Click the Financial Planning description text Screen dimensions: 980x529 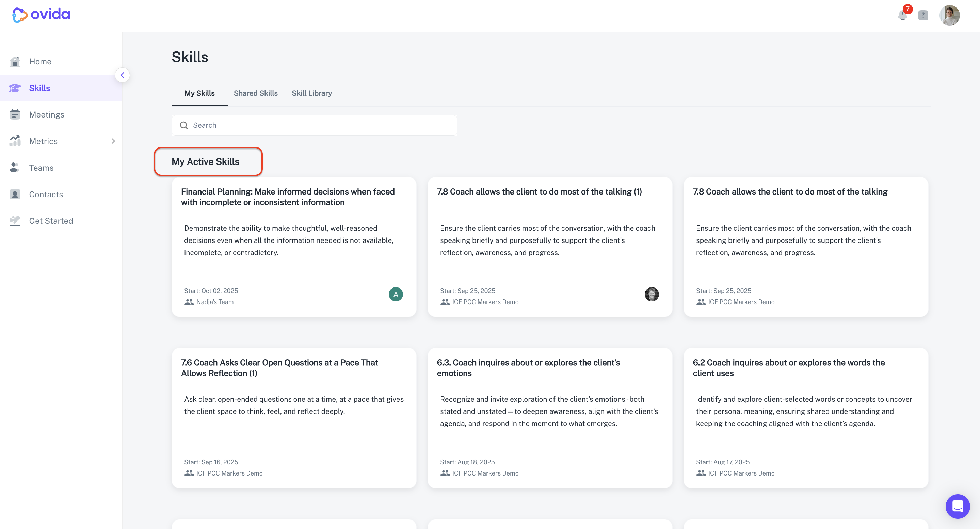click(289, 240)
